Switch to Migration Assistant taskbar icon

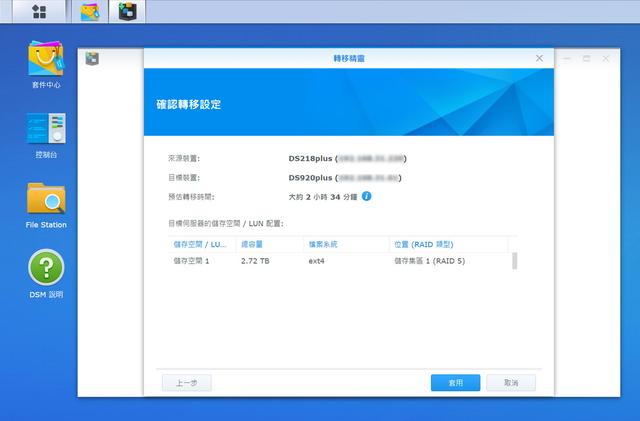(127, 11)
